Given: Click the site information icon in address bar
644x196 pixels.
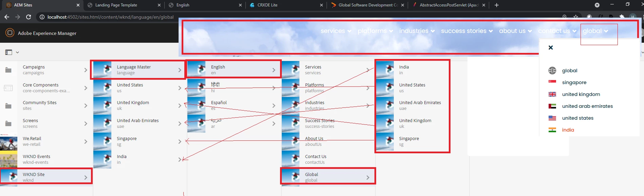Looking at the screenshot, I should (42, 17).
